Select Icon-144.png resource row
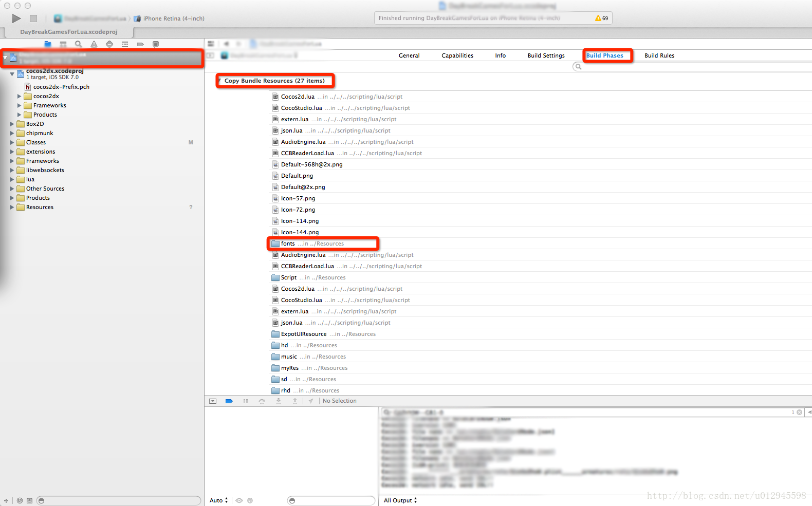This screenshot has height=506, width=812. (541, 232)
